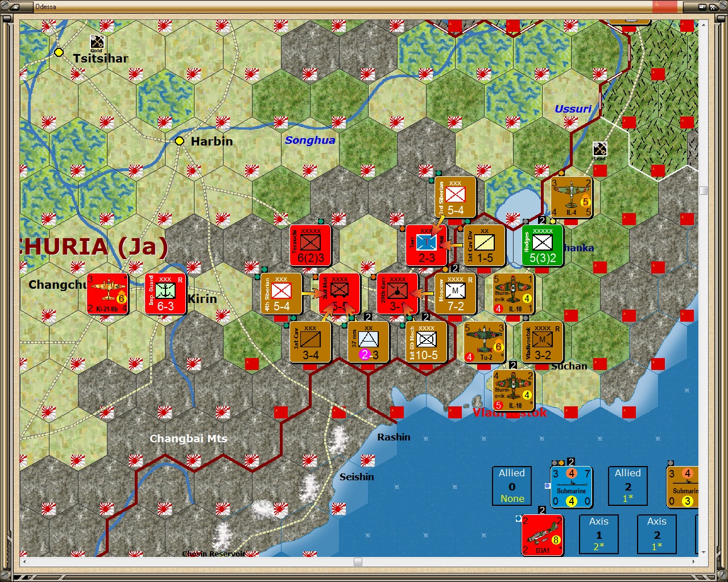Select the red 2nd Mot Japanese counter

pyautogui.click(x=340, y=294)
